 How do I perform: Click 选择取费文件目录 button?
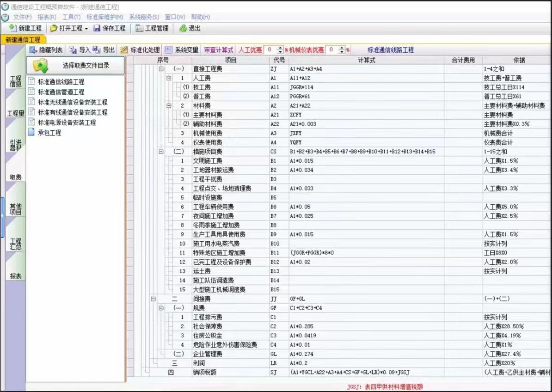75,66
